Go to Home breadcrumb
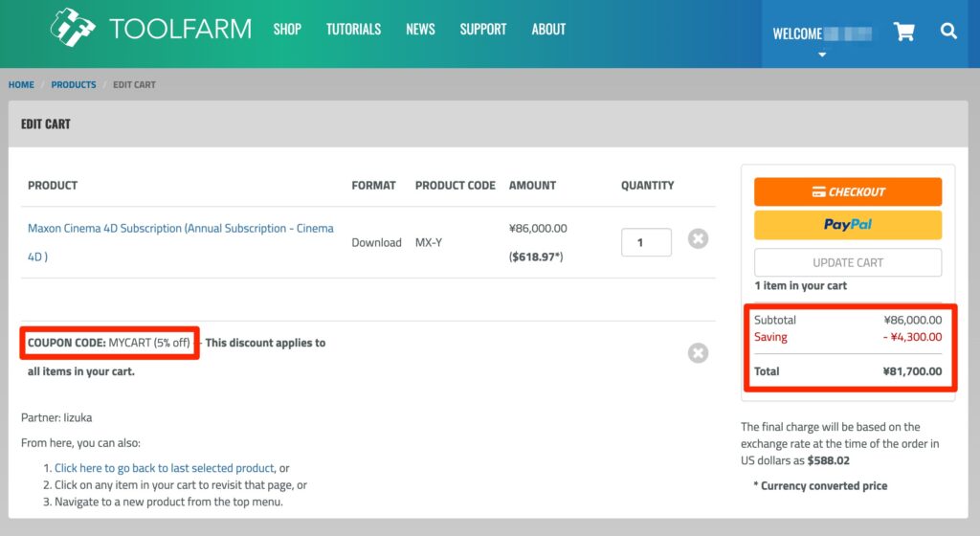The width and height of the screenshot is (980, 536). 21,84
